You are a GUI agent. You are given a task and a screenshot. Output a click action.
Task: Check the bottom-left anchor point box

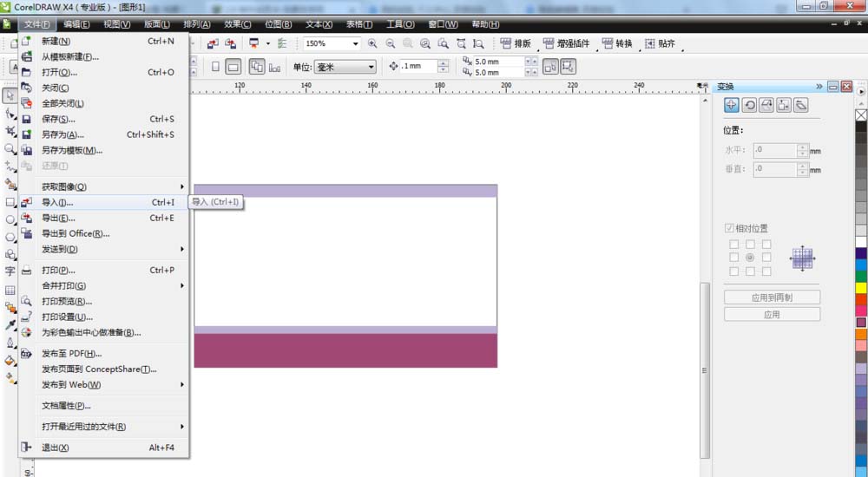pyautogui.click(x=733, y=271)
